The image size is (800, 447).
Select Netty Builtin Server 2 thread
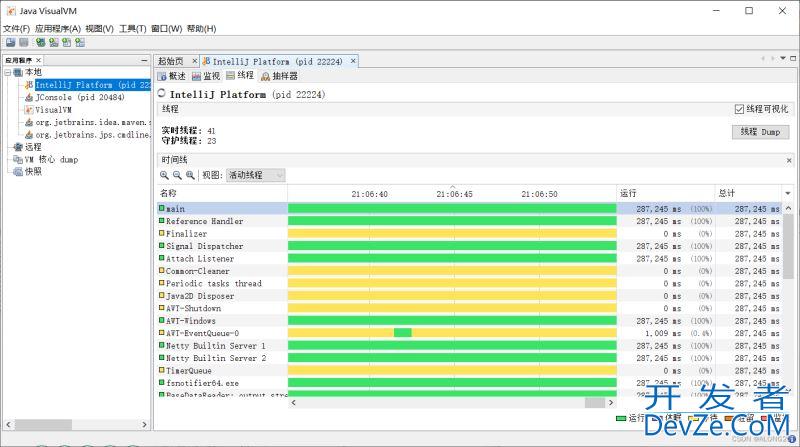click(x=469, y=358)
